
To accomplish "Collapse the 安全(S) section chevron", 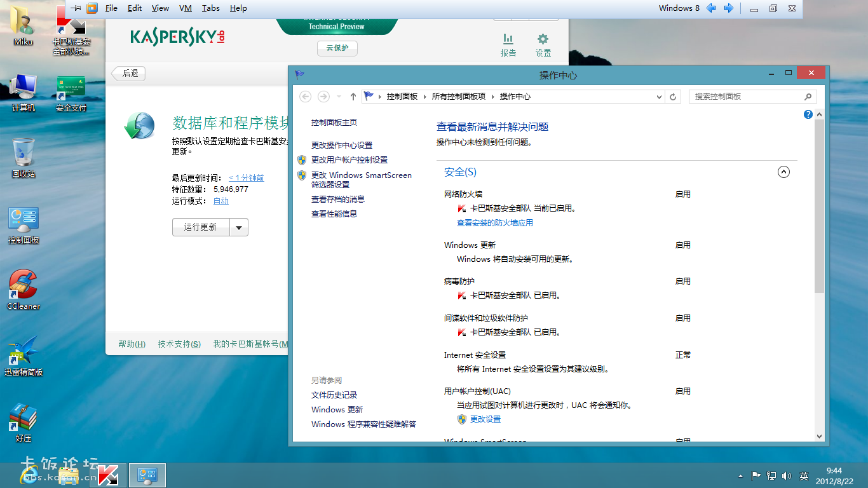I will [783, 172].
